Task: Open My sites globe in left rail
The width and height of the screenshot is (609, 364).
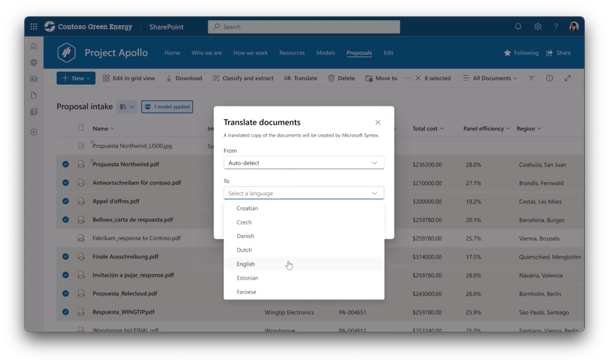Action: (x=34, y=63)
